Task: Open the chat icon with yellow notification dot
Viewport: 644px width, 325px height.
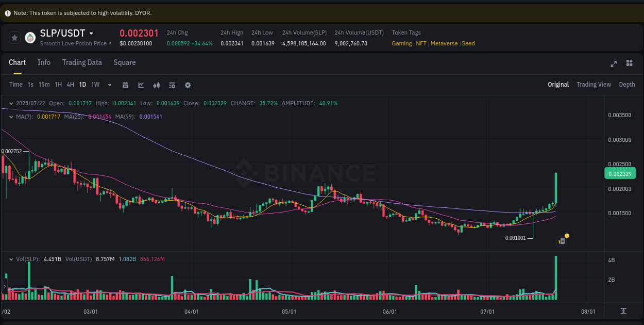Action: point(562,241)
